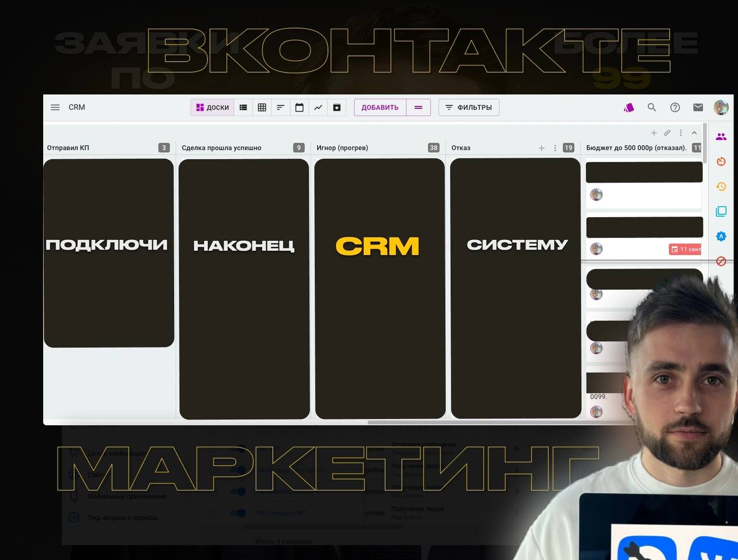Select the purple contacts icon in the right sidebar
This screenshot has height=560, width=738.
(721, 137)
